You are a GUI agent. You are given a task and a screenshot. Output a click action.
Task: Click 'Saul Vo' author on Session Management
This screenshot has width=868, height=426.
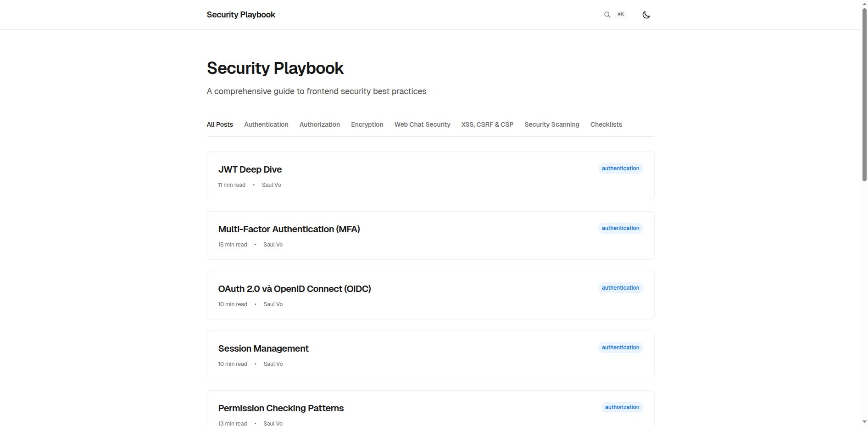tap(273, 364)
